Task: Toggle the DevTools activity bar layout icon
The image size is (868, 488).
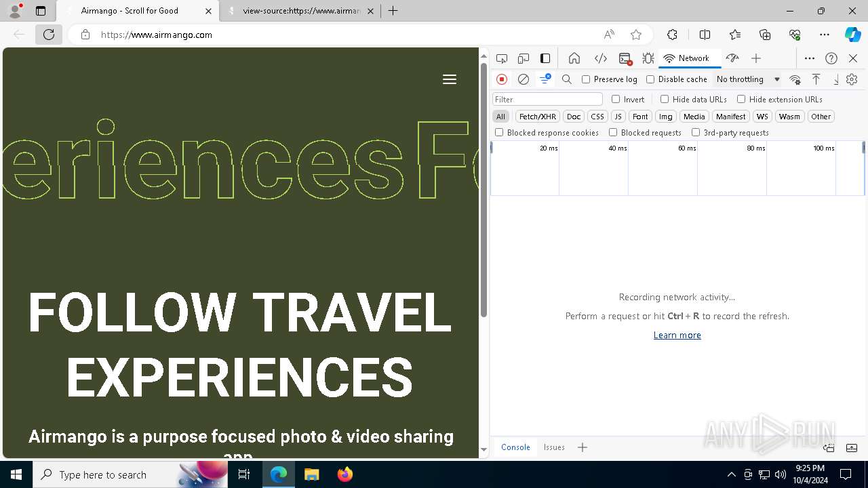Action: [x=545, y=58]
